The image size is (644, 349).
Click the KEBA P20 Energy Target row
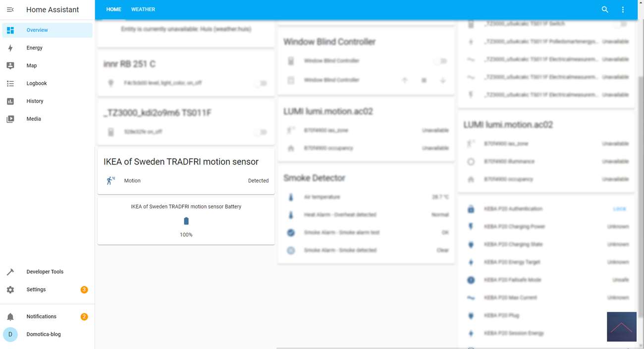pos(546,262)
